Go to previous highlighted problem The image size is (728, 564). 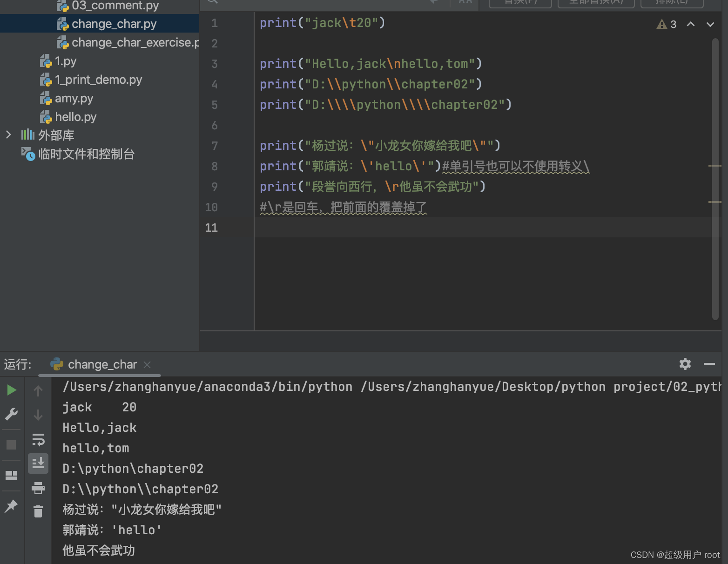pyautogui.click(x=691, y=24)
